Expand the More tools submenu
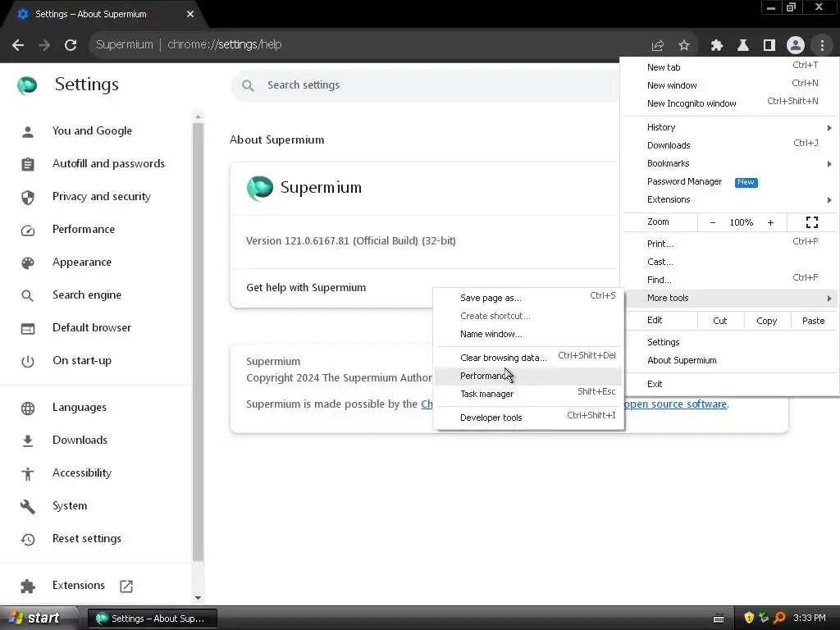The height and width of the screenshot is (630, 840). coord(730,298)
